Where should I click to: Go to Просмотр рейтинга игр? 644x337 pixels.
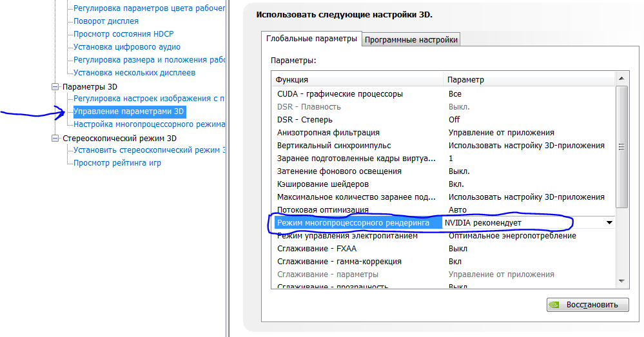coord(117,163)
